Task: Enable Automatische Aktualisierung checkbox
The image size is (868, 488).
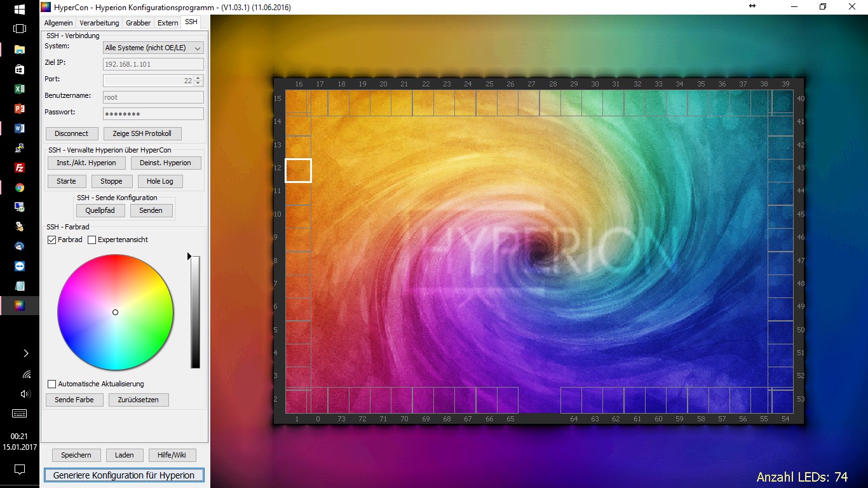Action: (52, 384)
